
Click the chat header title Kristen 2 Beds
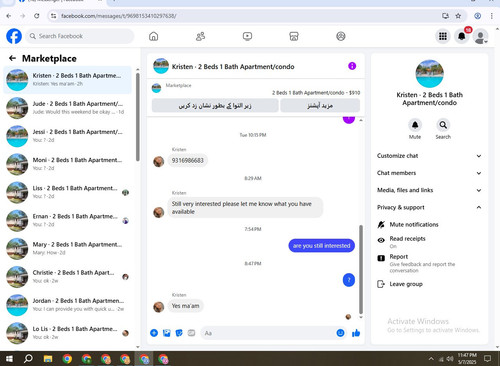pyautogui.click(x=233, y=67)
